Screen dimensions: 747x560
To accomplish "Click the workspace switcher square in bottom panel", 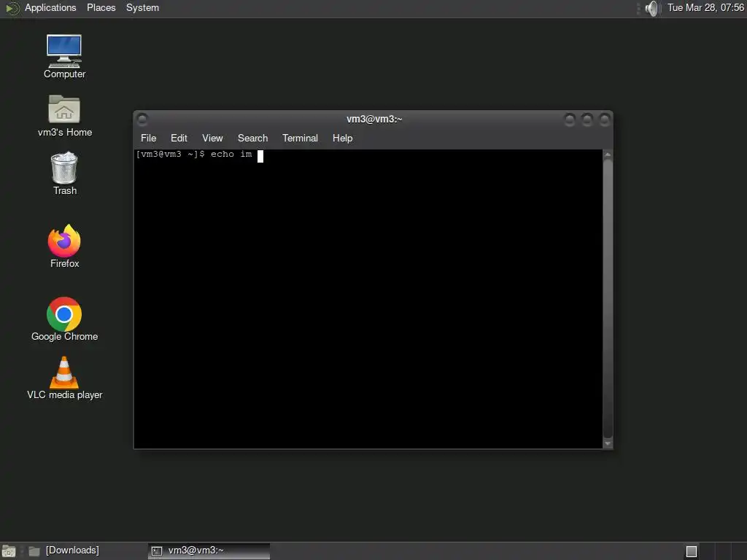I will click(x=692, y=551).
